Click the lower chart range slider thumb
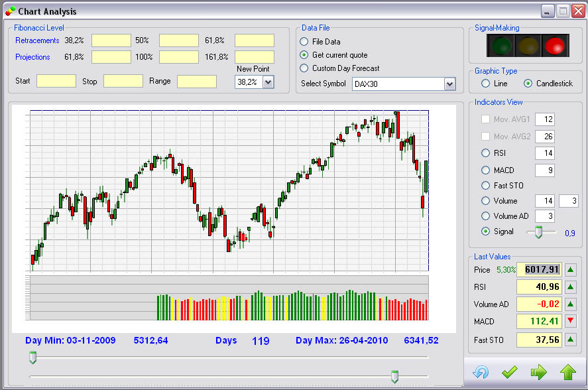Viewport: 588px width, 390px height. (394, 376)
